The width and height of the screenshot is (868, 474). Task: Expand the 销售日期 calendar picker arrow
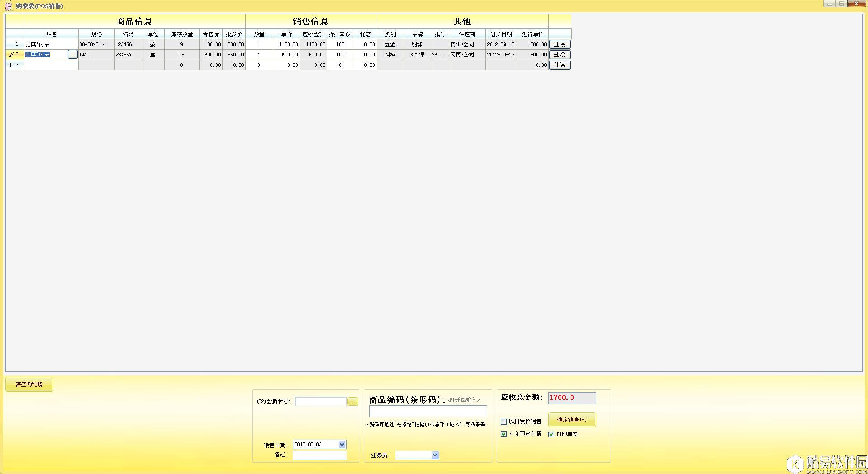(x=342, y=444)
